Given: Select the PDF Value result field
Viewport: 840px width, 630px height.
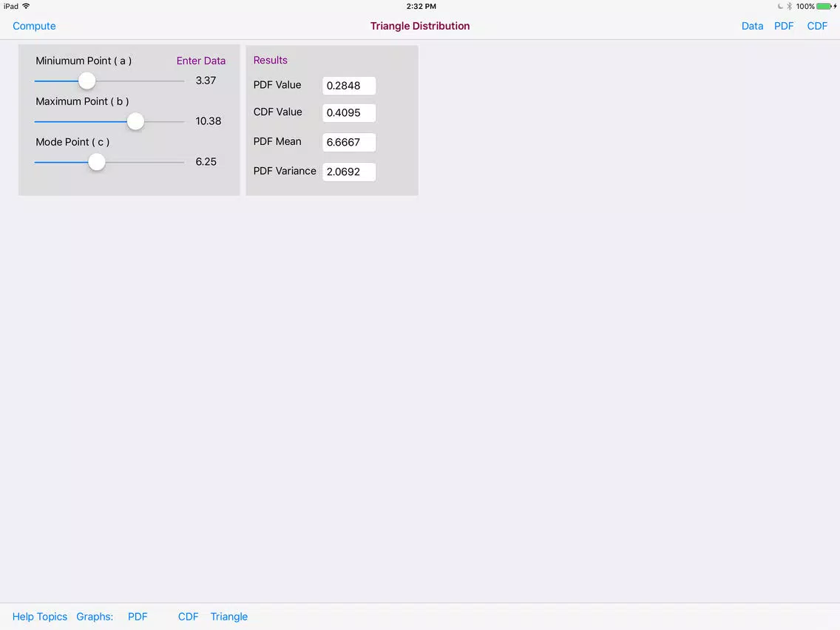Looking at the screenshot, I should click(349, 86).
